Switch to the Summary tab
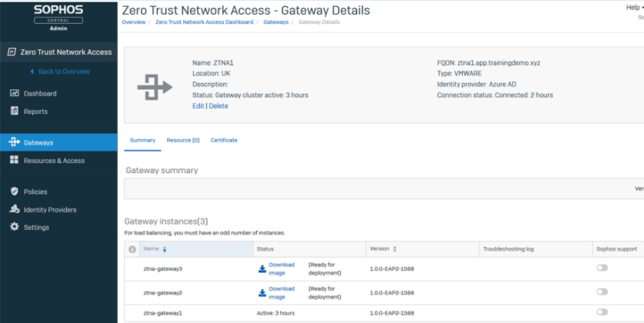 click(x=142, y=141)
